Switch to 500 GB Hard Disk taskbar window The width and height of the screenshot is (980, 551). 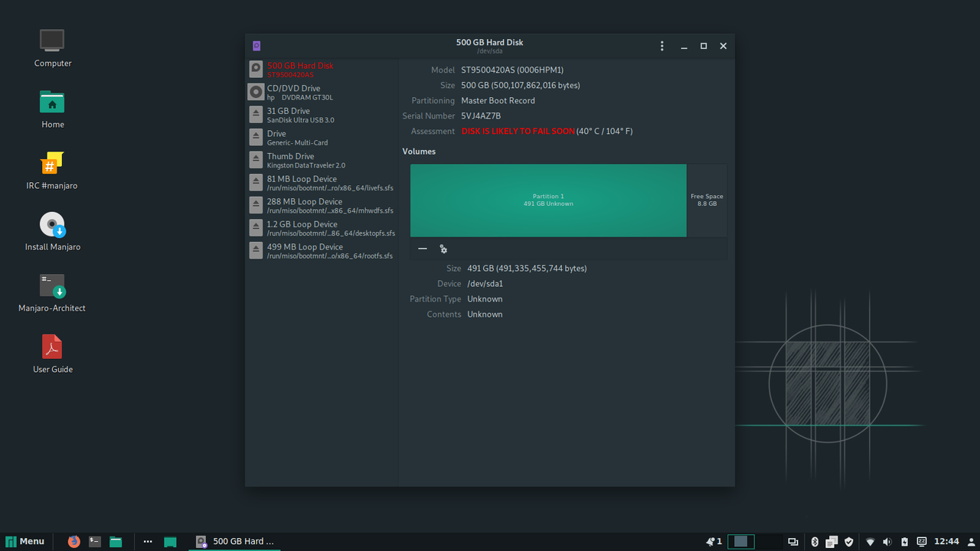tap(236, 541)
